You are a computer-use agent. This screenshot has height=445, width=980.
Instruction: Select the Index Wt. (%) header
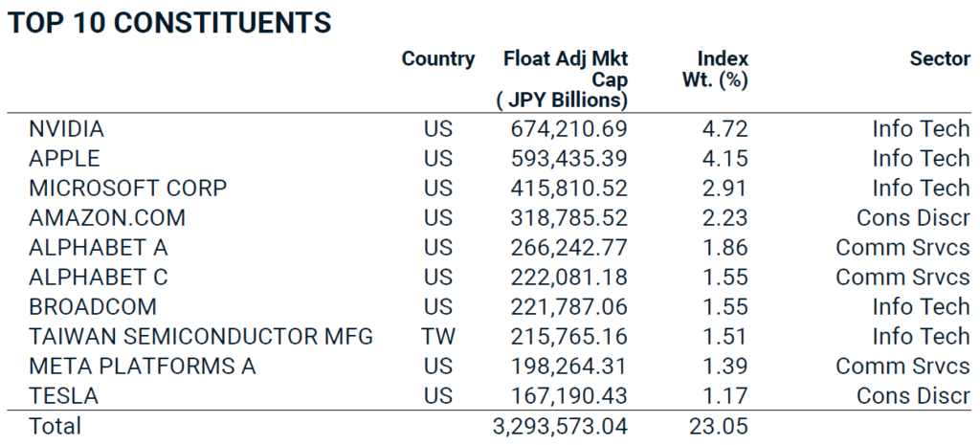(x=715, y=70)
